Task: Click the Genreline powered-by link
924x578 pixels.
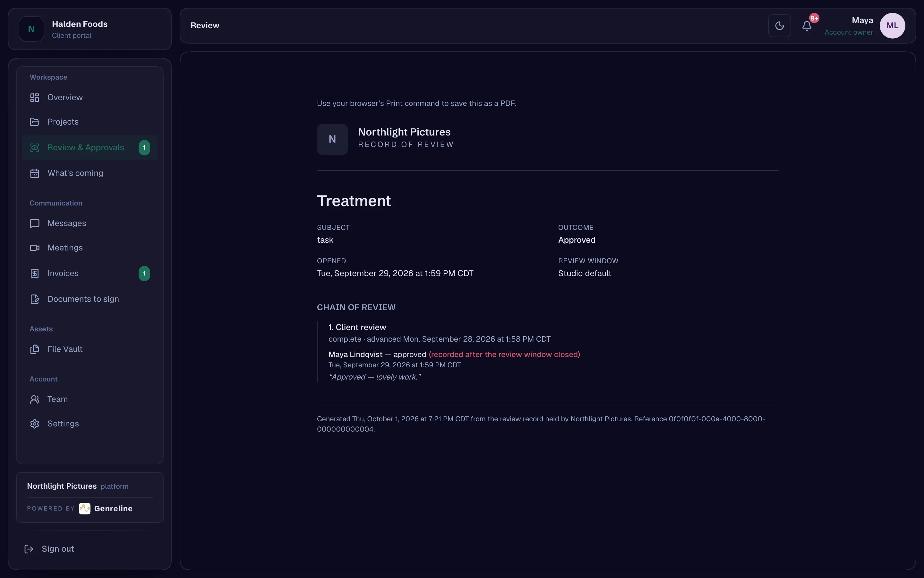Action: click(x=80, y=508)
